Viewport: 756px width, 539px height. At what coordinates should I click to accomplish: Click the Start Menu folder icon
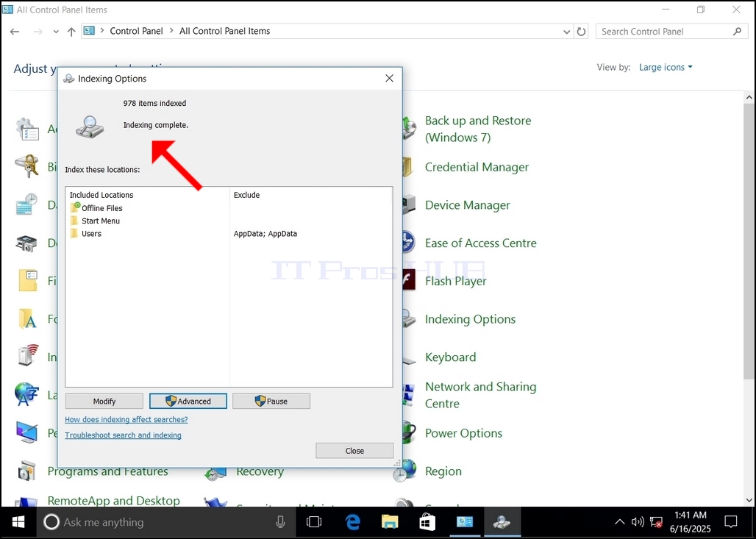click(x=74, y=221)
